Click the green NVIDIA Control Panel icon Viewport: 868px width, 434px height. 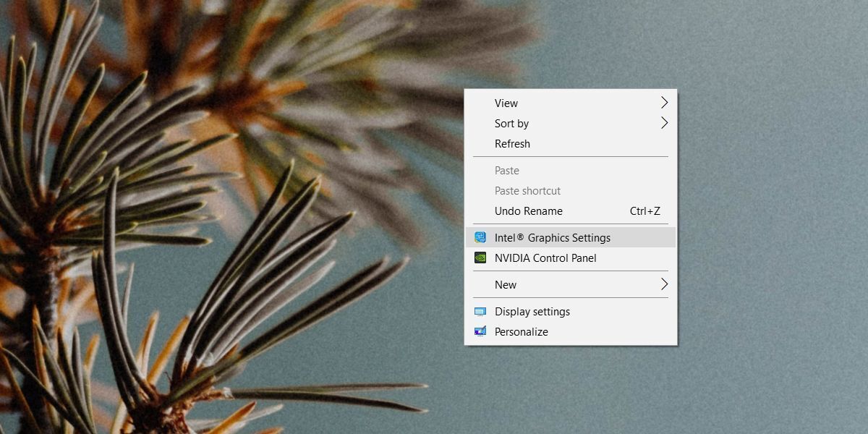[x=480, y=258]
